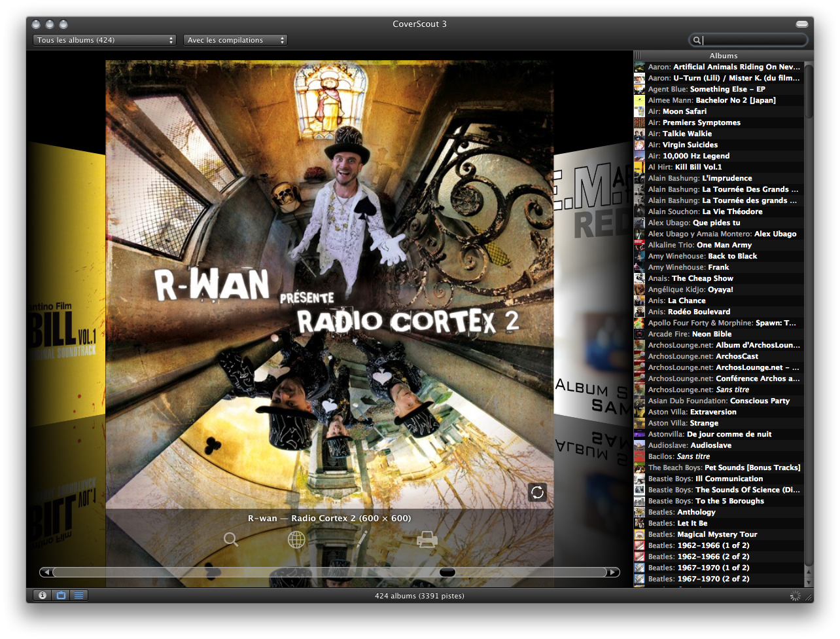This screenshot has height=639, width=840.
Task: Select 'Agent Blue: Something Else - EP' row
Action: click(718, 89)
